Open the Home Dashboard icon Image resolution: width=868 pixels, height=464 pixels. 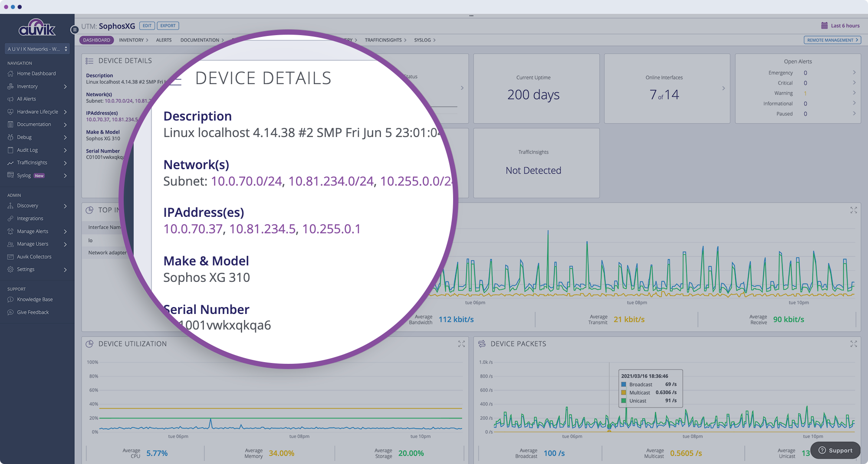(11, 74)
